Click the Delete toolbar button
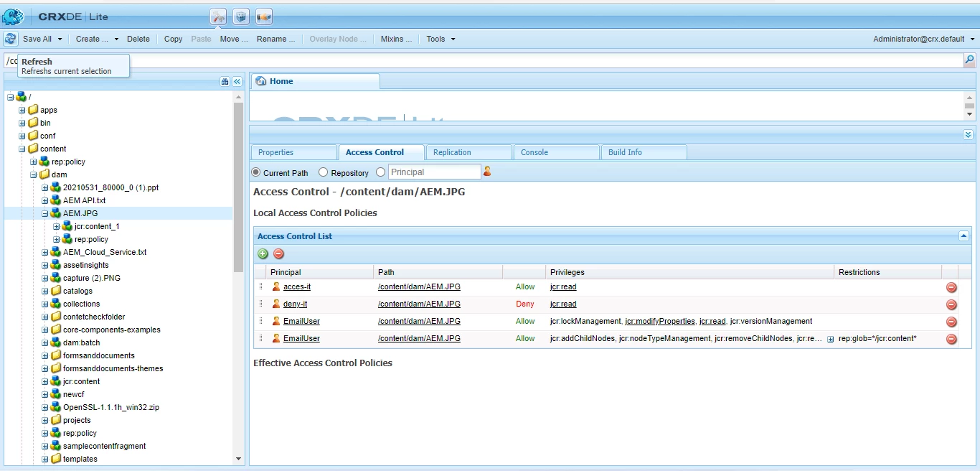980x471 pixels. (x=138, y=39)
